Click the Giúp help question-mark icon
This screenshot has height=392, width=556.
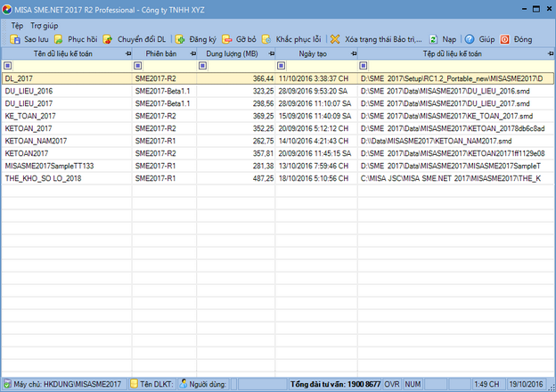point(470,39)
